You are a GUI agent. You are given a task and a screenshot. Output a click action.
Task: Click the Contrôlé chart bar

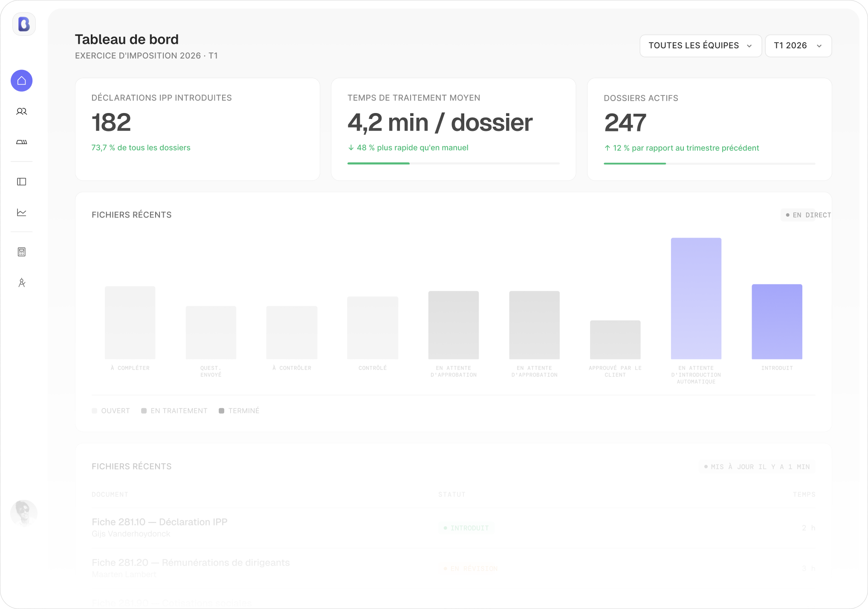coord(373,328)
